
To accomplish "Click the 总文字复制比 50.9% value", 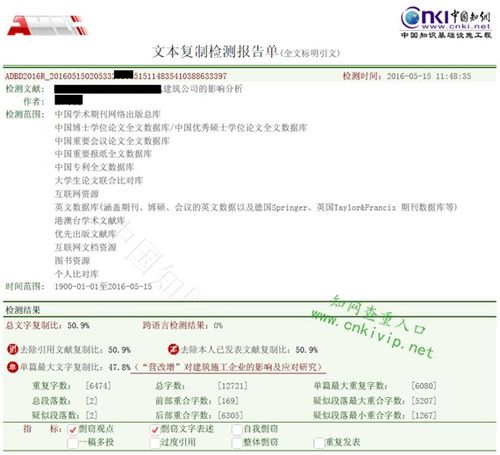I will coord(78,325).
